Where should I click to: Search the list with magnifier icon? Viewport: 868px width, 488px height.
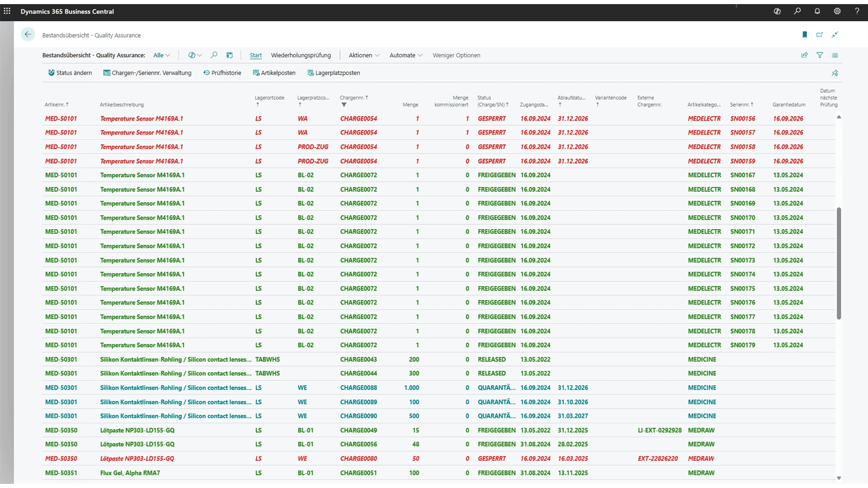214,55
